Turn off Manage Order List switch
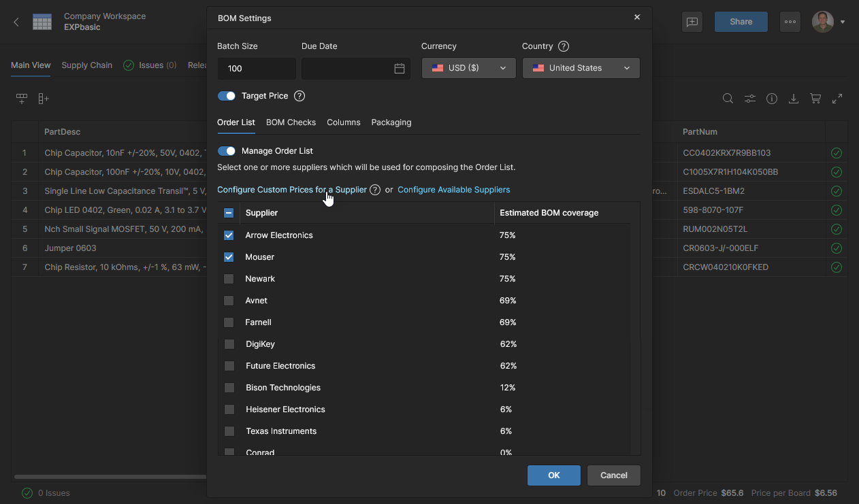The image size is (859, 504). (226, 151)
